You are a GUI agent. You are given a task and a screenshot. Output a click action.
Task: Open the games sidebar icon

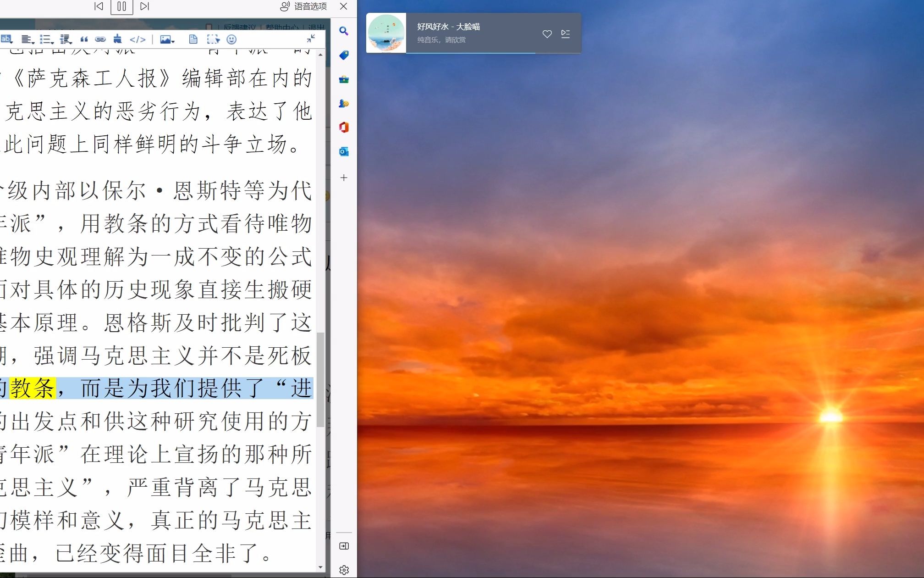[344, 103]
